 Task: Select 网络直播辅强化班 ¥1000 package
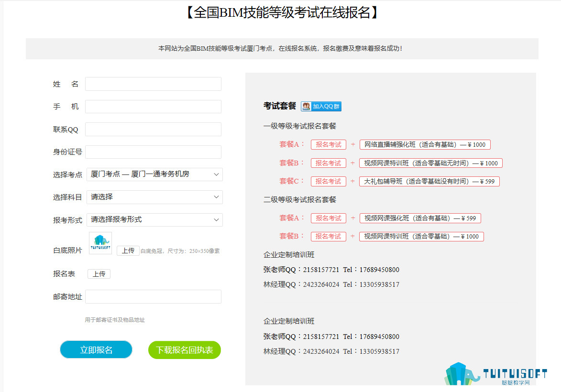425,144
